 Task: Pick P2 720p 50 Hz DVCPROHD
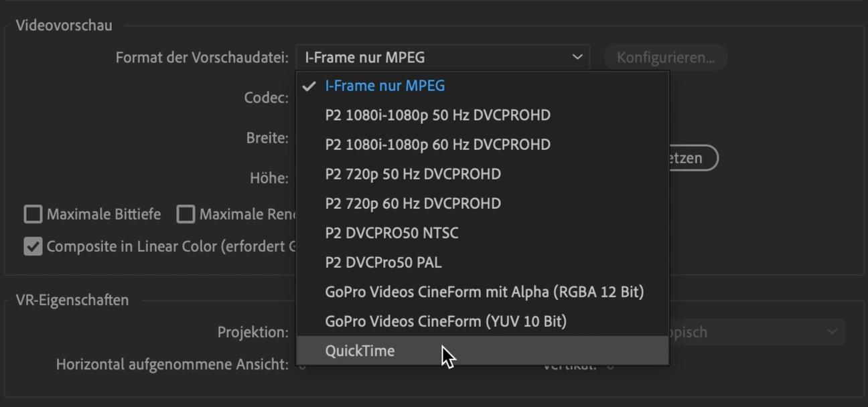[413, 174]
